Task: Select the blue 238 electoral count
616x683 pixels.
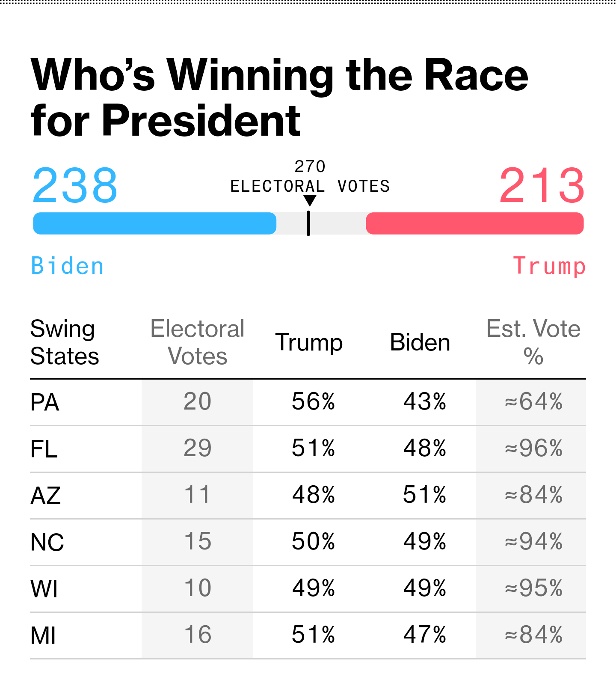Action: [x=75, y=186]
